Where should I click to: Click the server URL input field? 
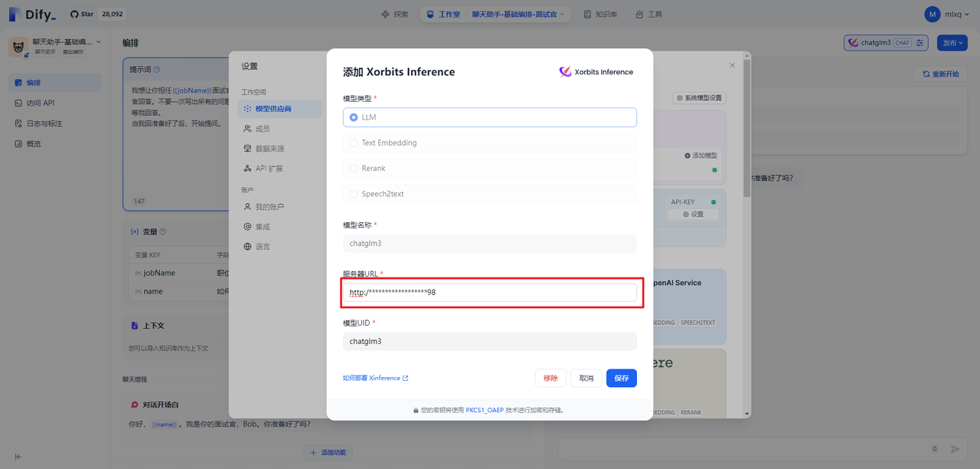pos(489,293)
